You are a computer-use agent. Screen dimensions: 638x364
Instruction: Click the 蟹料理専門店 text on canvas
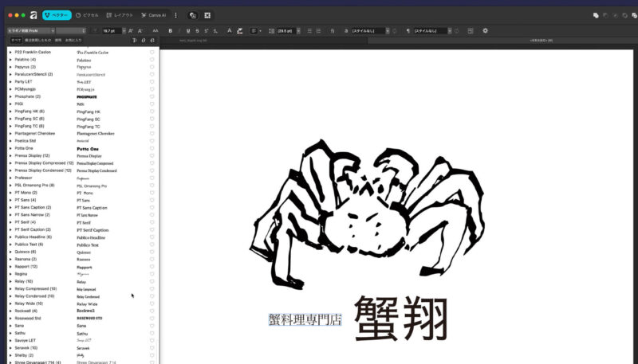tap(305, 319)
